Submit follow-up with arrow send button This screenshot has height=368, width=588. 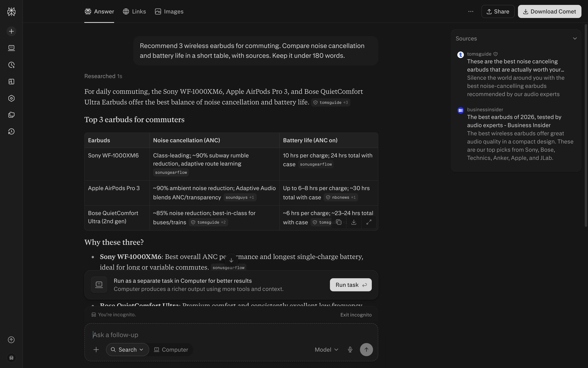point(366,350)
